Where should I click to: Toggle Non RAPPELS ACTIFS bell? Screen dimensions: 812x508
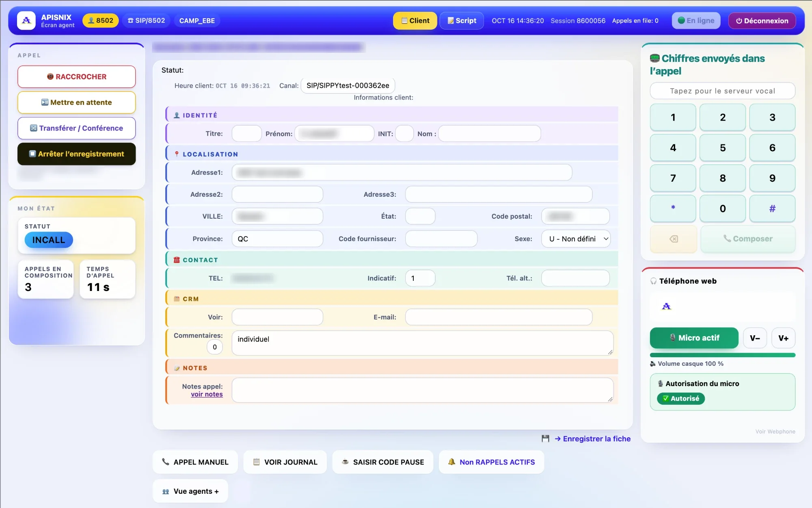[x=491, y=462]
